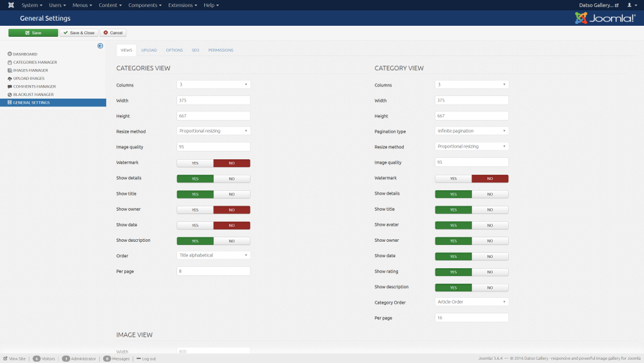Click the Save & Close button
Screen dimensions: 644x363
click(x=79, y=33)
